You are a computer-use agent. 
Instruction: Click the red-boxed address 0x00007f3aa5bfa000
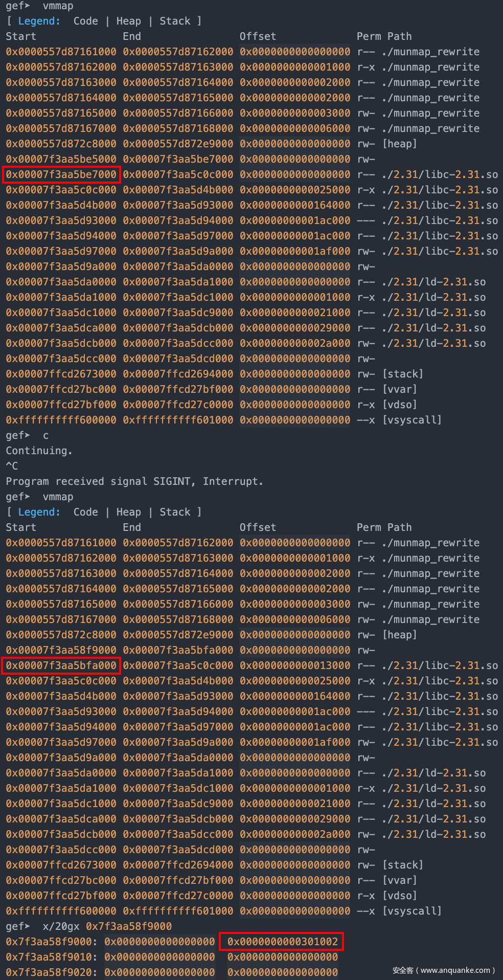tap(61, 665)
